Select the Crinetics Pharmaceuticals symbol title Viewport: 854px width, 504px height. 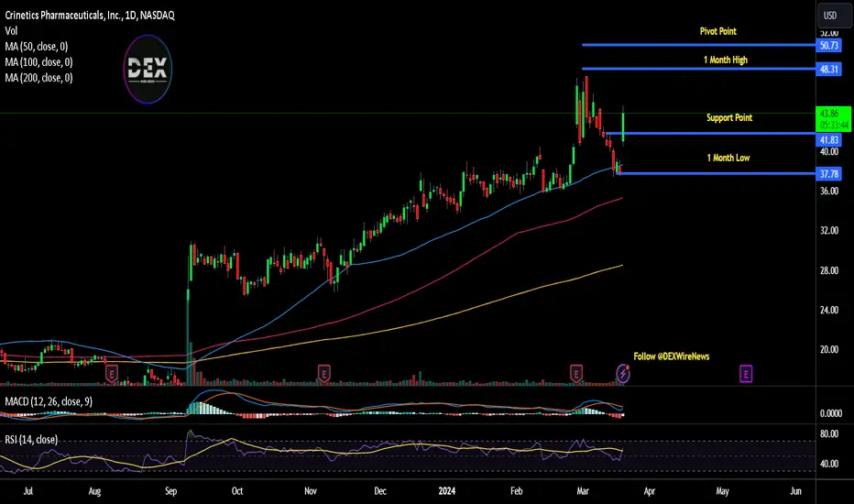90,16
